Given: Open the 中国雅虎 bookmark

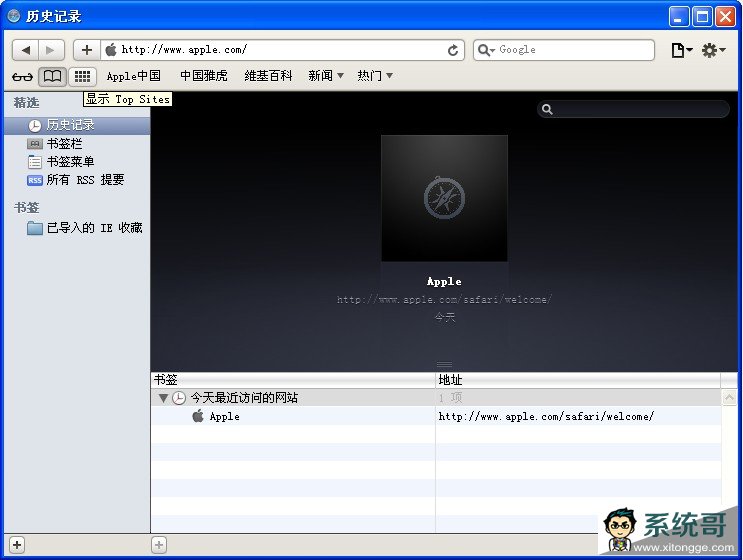Looking at the screenshot, I should point(204,76).
